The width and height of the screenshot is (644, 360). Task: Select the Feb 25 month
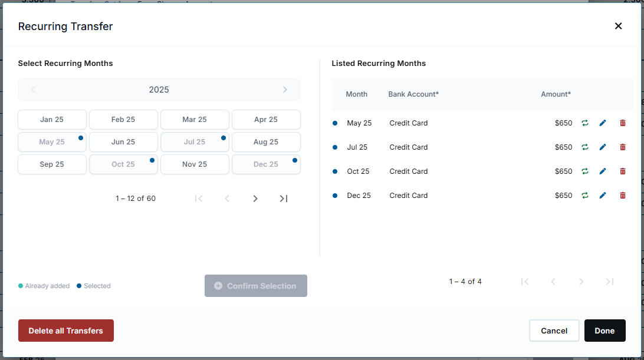click(123, 120)
